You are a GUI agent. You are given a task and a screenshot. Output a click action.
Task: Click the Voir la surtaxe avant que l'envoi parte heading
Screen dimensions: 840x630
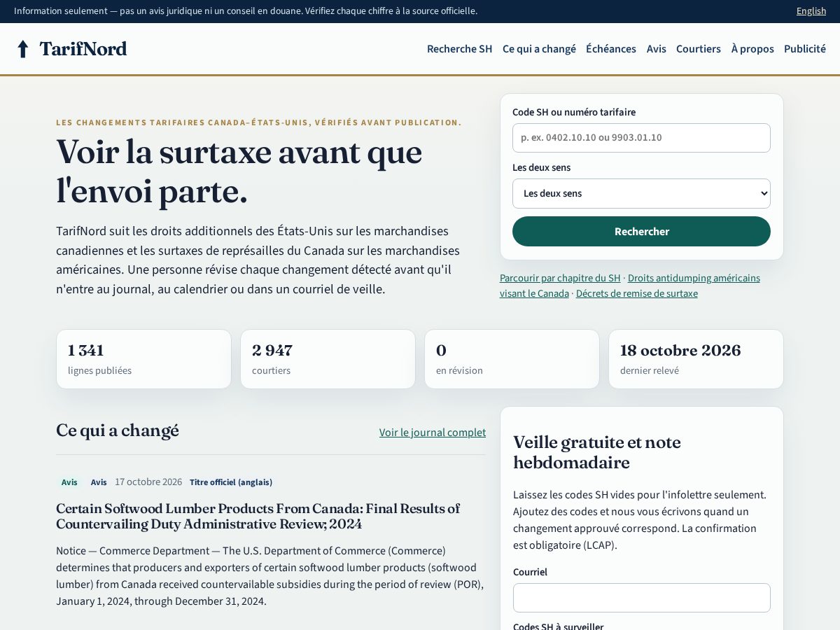click(239, 171)
